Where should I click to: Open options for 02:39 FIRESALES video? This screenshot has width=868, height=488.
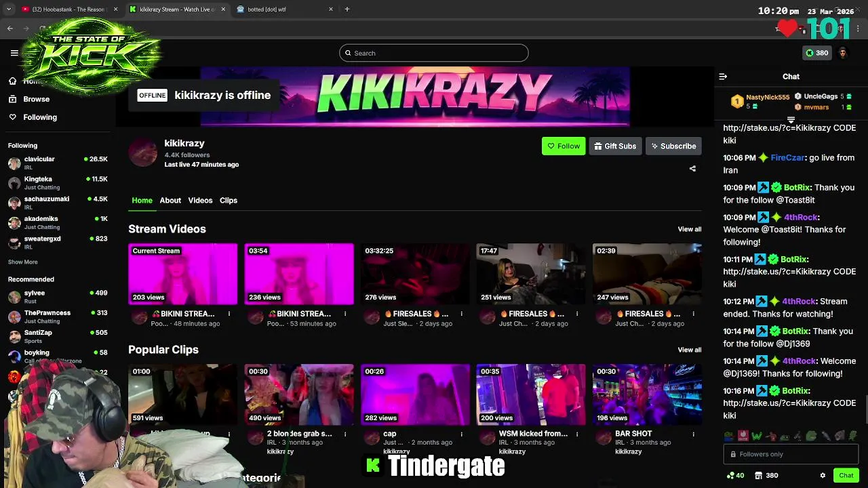click(693, 314)
